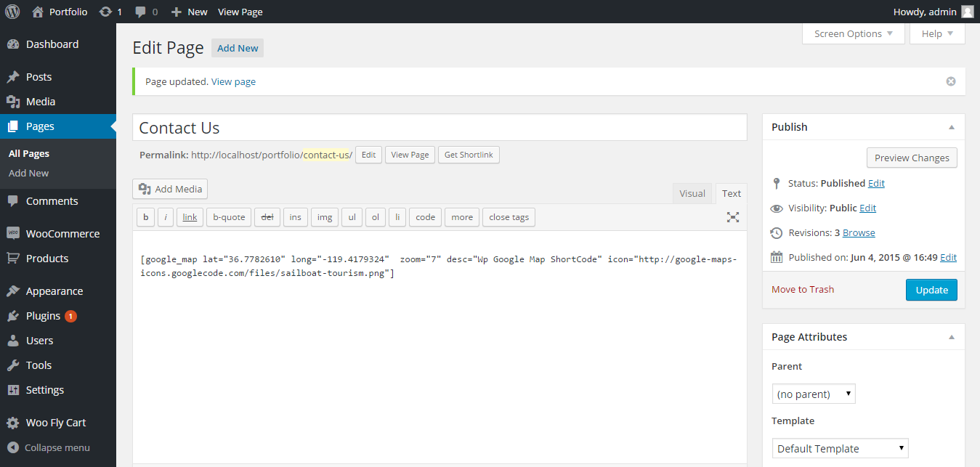
Task: Click Edit beside the permalink
Action: 368,155
